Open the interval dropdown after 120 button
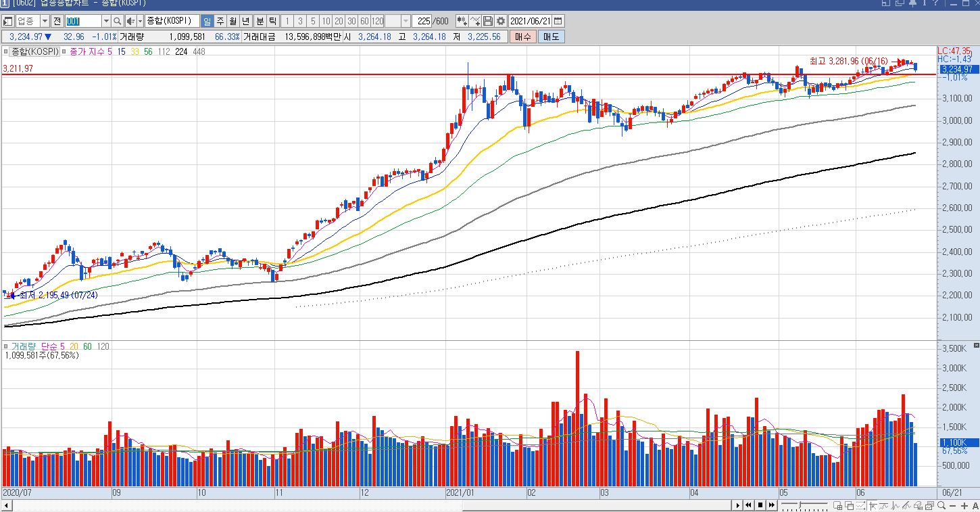Screen dimensions: 980x512 pos(406,21)
